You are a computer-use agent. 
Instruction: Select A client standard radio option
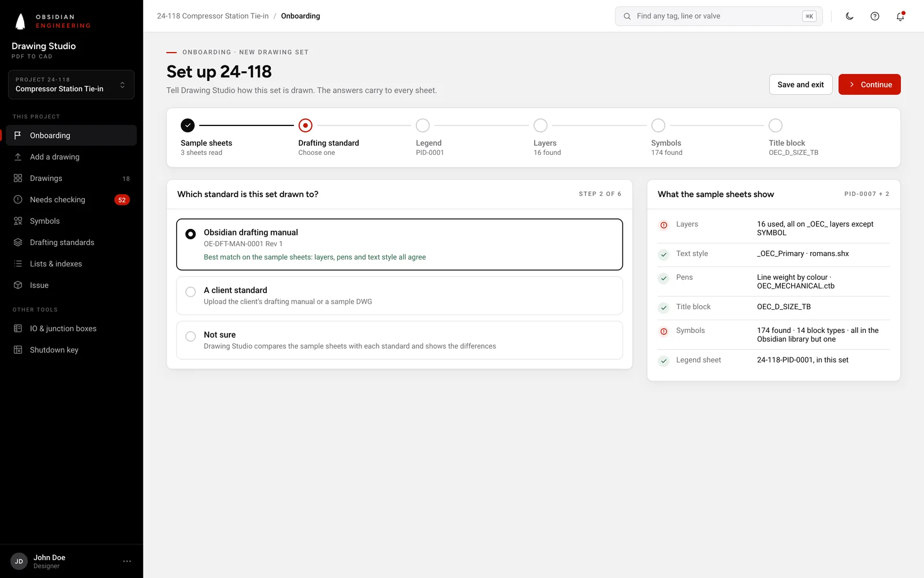click(191, 292)
